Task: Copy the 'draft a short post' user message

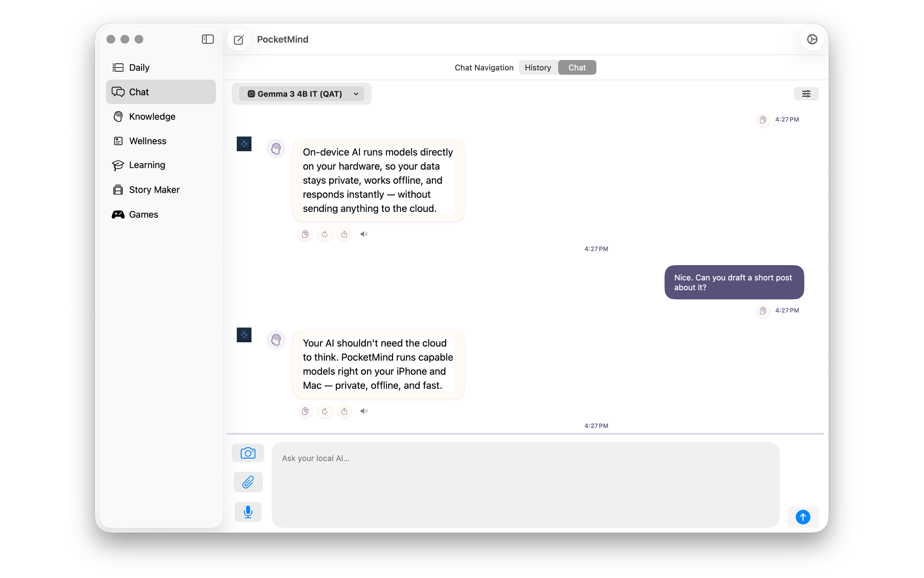Action: click(763, 311)
